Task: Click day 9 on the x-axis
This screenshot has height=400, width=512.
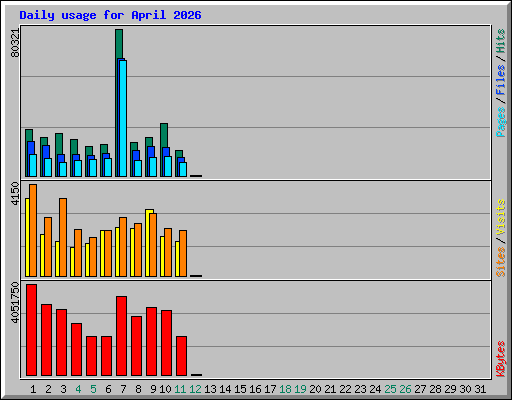Action: tap(153, 389)
